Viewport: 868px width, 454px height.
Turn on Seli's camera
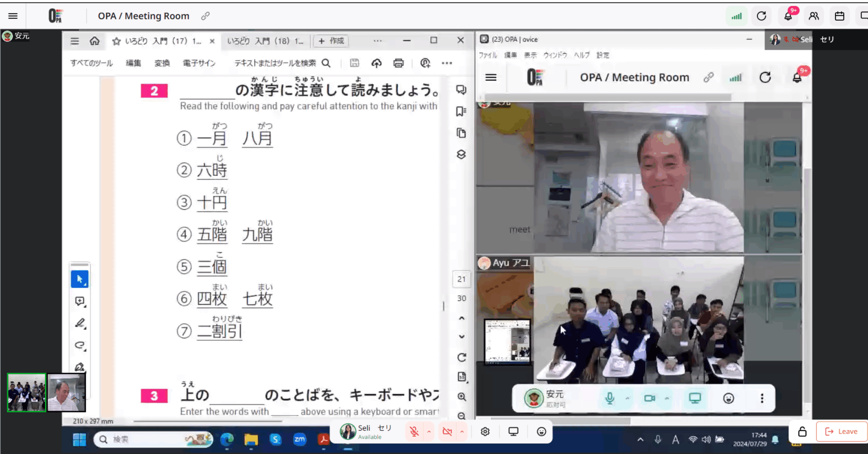pos(447,431)
